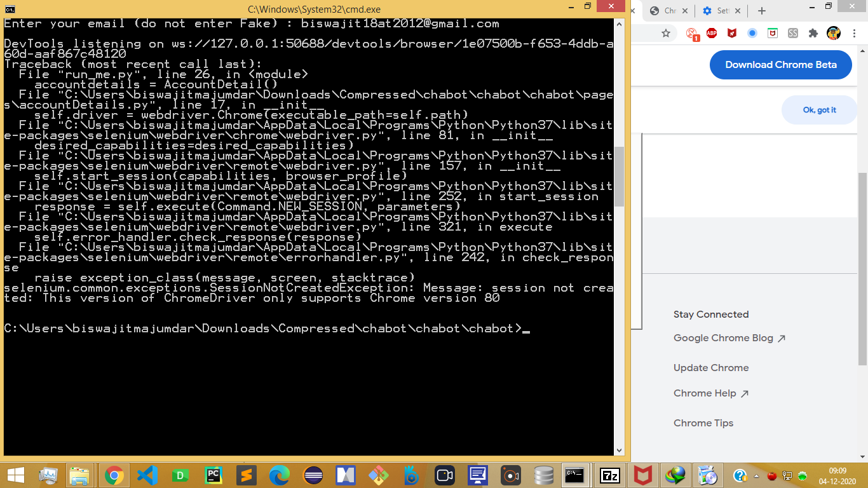868x488 pixels.
Task: Open 7-Zip from the taskbar
Action: tap(610, 475)
